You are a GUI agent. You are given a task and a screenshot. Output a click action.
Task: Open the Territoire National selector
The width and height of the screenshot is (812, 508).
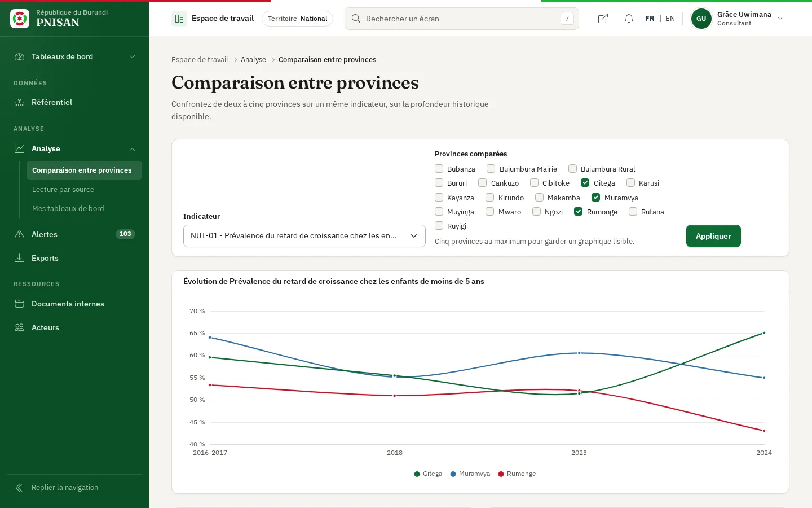[x=297, y=19]
